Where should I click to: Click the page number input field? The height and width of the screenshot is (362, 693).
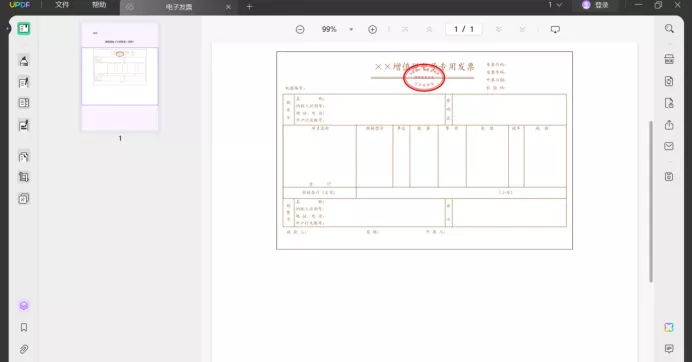(464, 29)
